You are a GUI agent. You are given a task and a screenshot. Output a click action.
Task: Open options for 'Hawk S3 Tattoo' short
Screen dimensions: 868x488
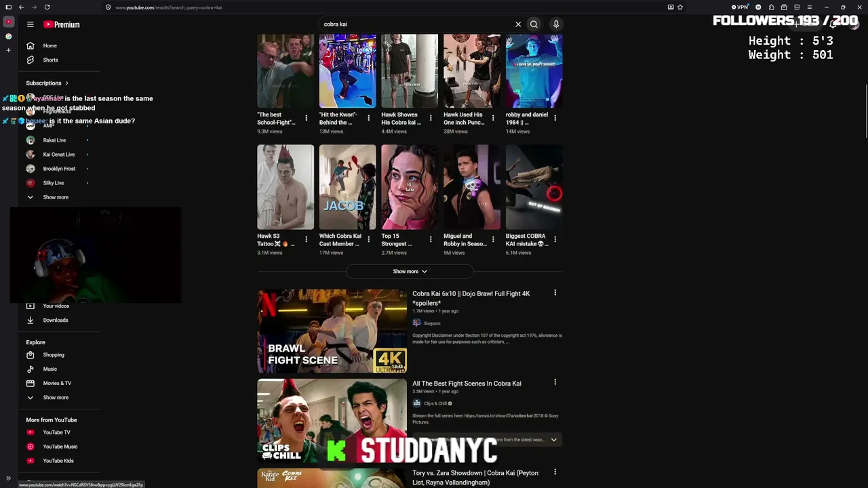pos(306,239)
